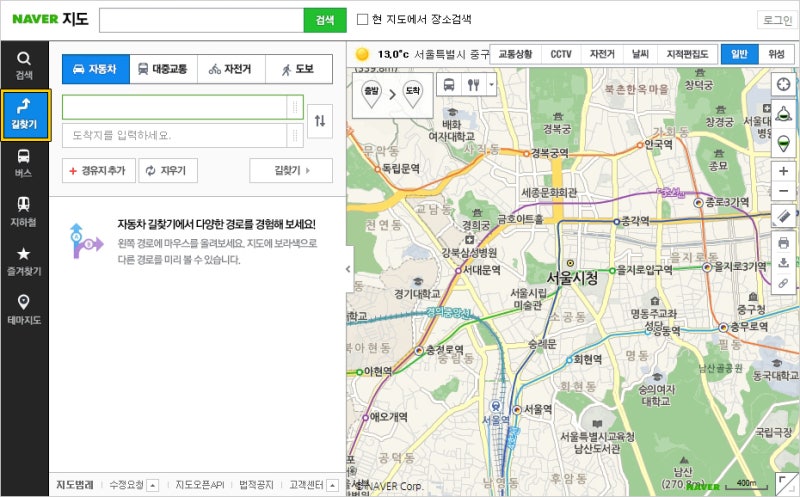Switch to 도보 walking tab

point(299,69)
